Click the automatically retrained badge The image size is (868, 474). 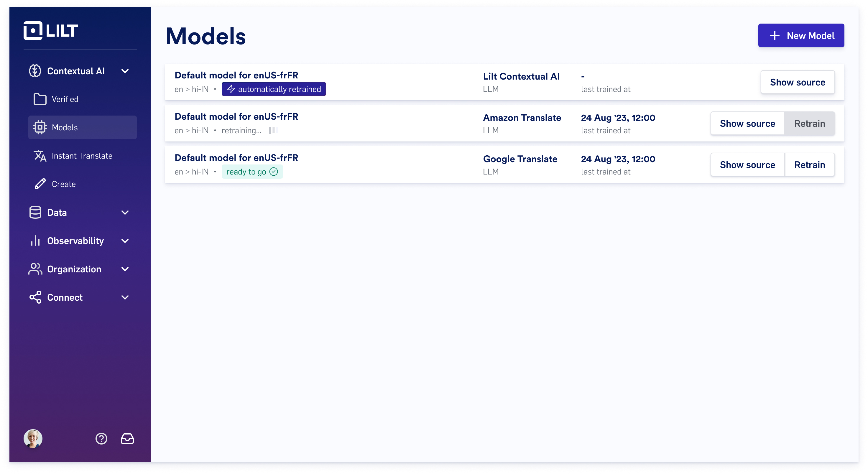tap(274, 89)
